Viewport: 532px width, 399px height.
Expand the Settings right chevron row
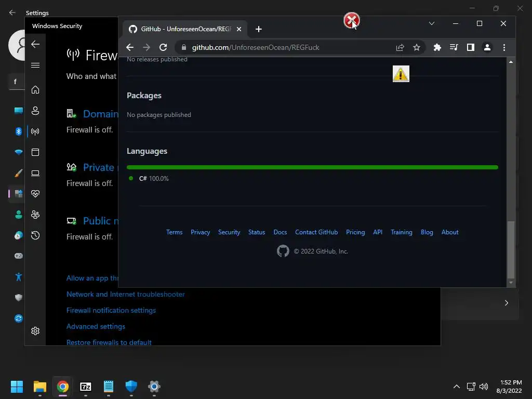coord(506,303)
